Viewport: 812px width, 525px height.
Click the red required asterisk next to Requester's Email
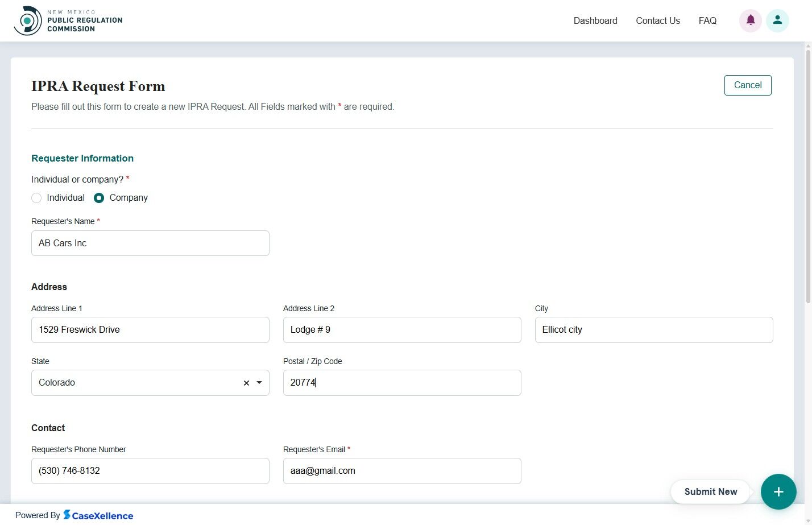point(348,449)
